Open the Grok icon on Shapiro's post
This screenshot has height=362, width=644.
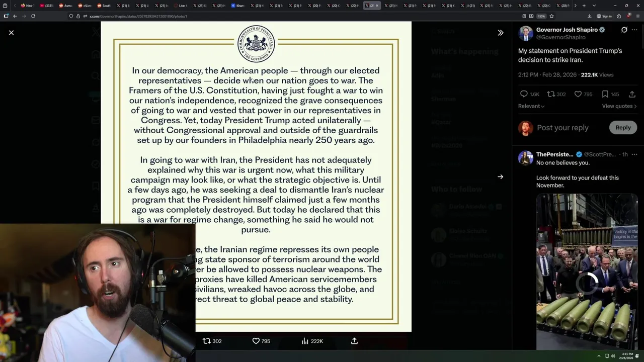click(624, 30)
